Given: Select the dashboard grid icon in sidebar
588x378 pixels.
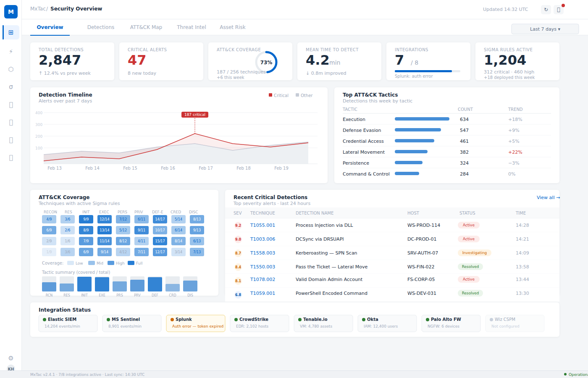Looking at the screenshot, I should (11, 32).
